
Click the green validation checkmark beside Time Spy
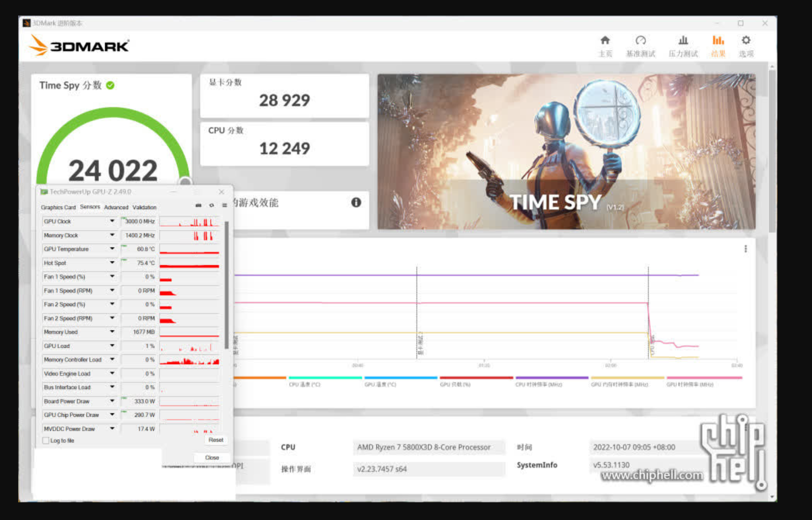point(110,85)
